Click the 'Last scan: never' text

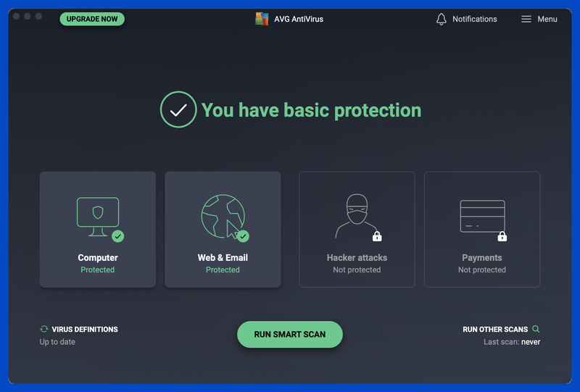[x=512, y=342]
